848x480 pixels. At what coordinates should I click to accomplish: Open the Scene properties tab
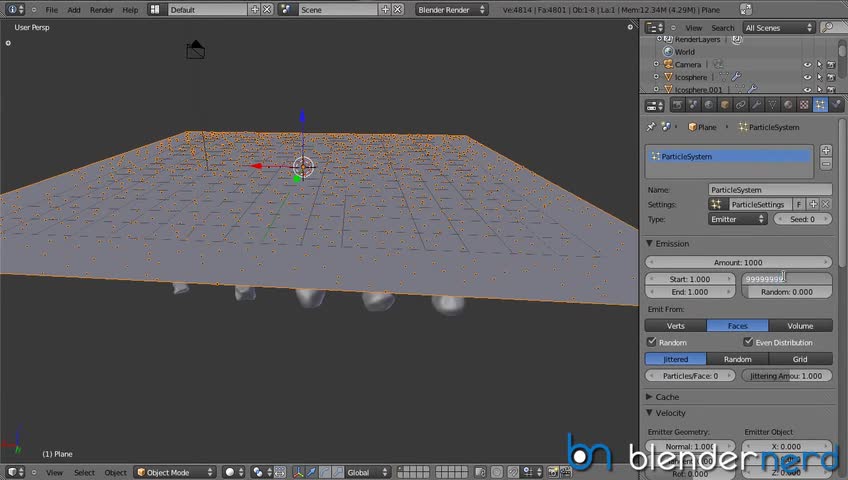pyautogui.click(x=693, y=105)
